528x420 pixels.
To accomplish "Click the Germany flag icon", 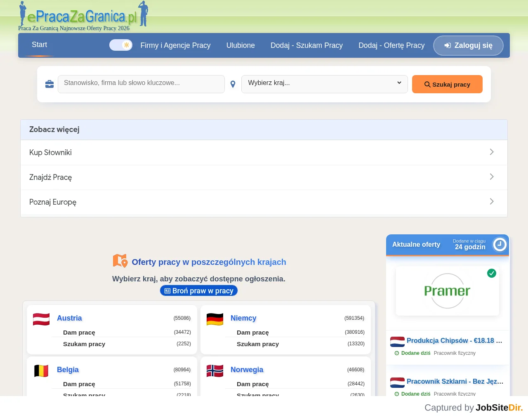I will coord(215,319).
